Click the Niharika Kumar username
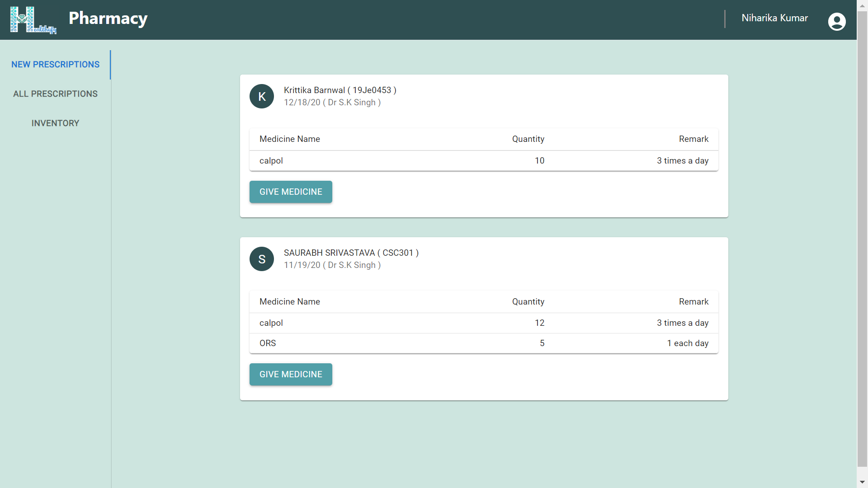This screenshot has width=868, height=488. (774, 18)
